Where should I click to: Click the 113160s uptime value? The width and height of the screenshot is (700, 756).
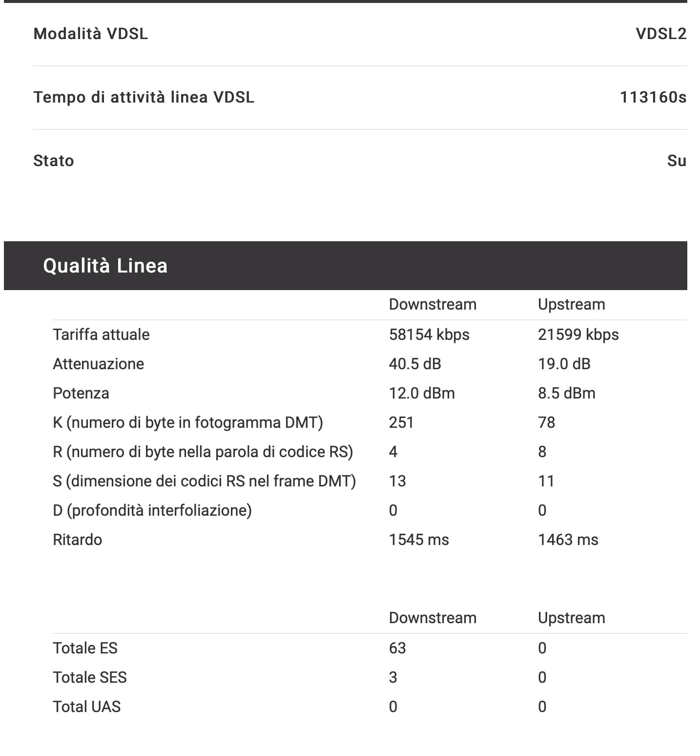653,97
